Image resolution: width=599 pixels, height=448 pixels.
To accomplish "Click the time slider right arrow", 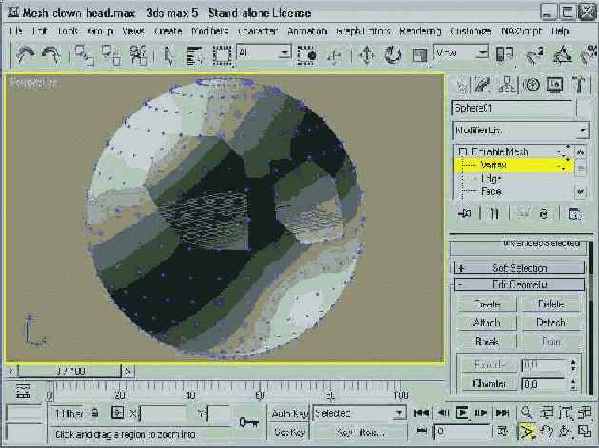I will coord(128,371).
